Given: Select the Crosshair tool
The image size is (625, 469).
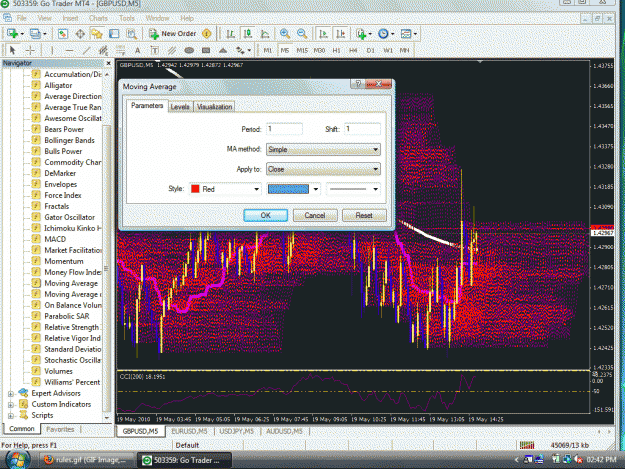Looking at the screenshot, I should [x=30, y=50].
